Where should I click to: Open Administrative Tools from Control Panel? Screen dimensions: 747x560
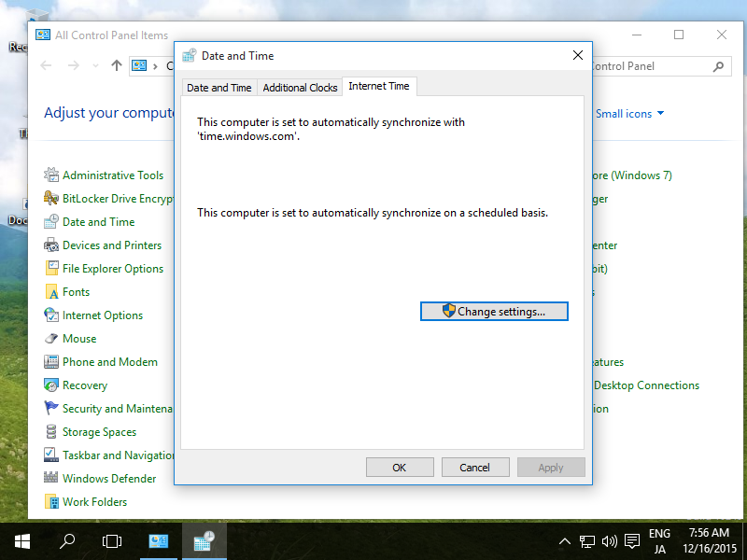[x=112, y=175]
